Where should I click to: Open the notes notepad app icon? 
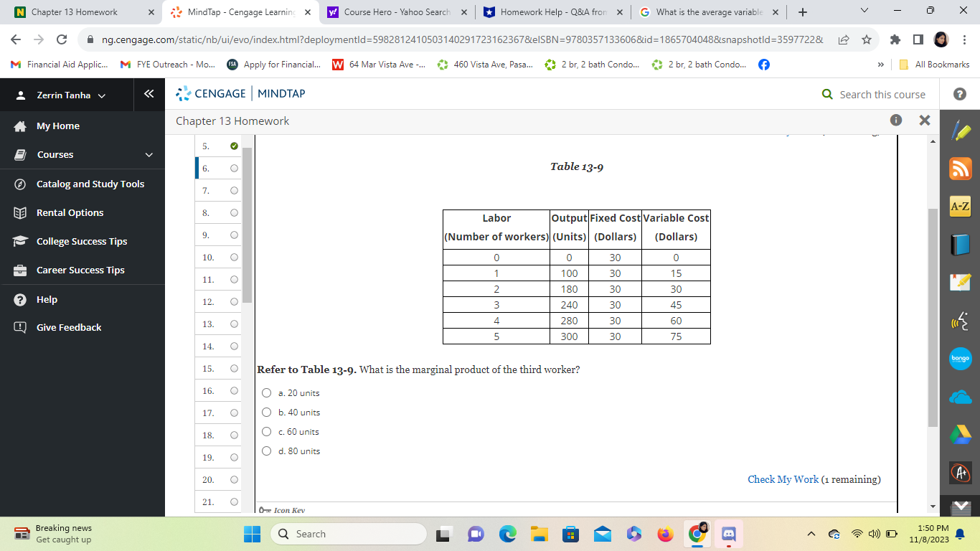coord(960,282)
